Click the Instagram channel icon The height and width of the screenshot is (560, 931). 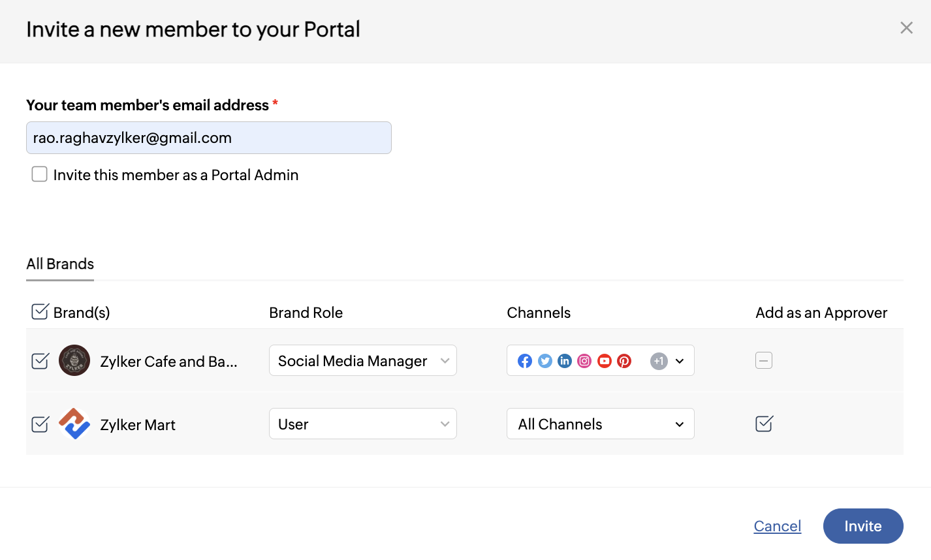tap(584, 361)
